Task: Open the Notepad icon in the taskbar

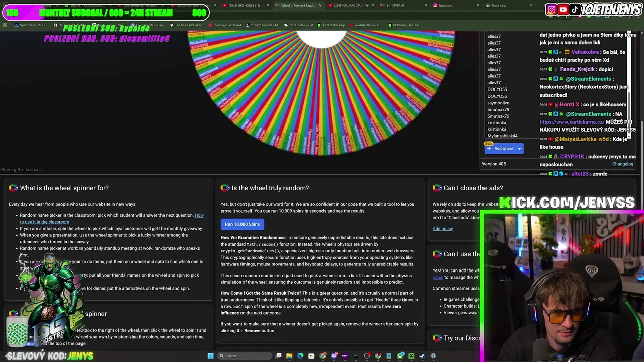Action: [x=389, y=356]
